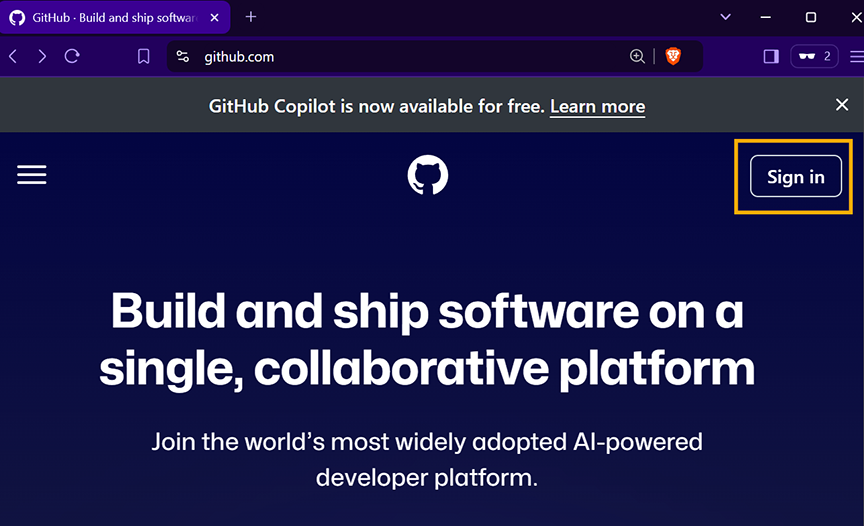The width and height of the screenshot is (864, 526).
Task: Reload the current page
Action: tap(72, 56)
